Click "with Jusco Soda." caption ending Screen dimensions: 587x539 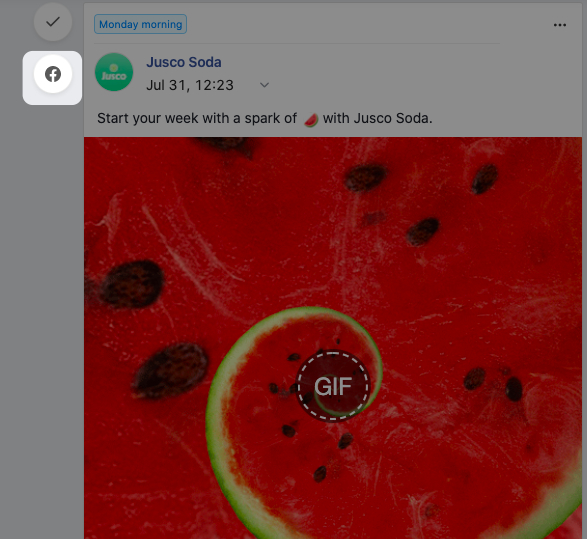(377, 119)
